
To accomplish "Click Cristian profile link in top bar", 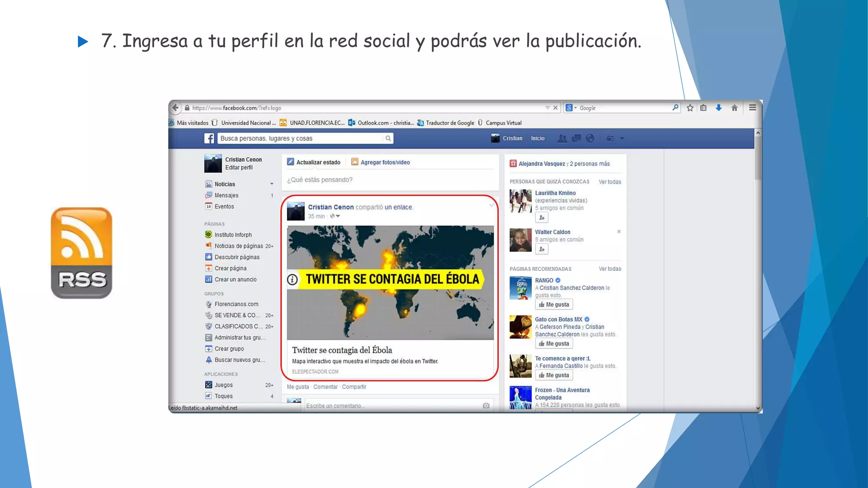I will (507, 139).
